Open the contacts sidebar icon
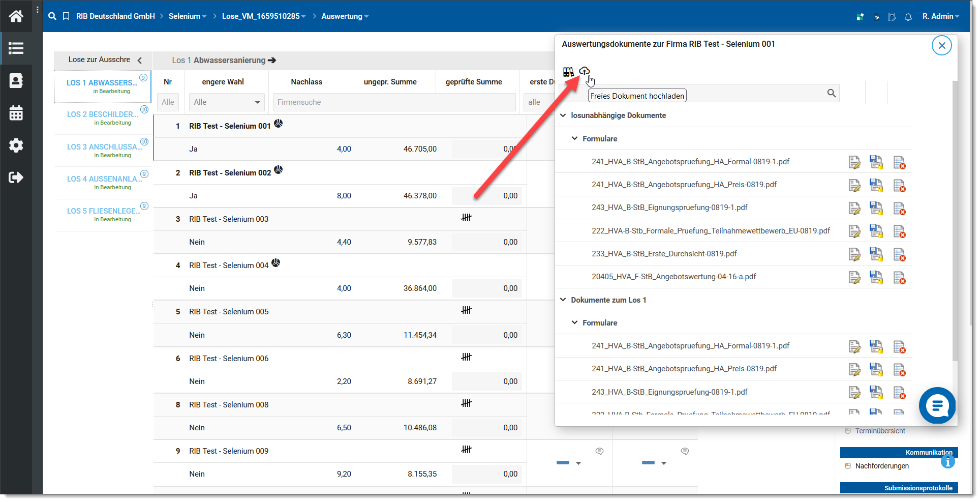The image size is (980, 502). 16,80
